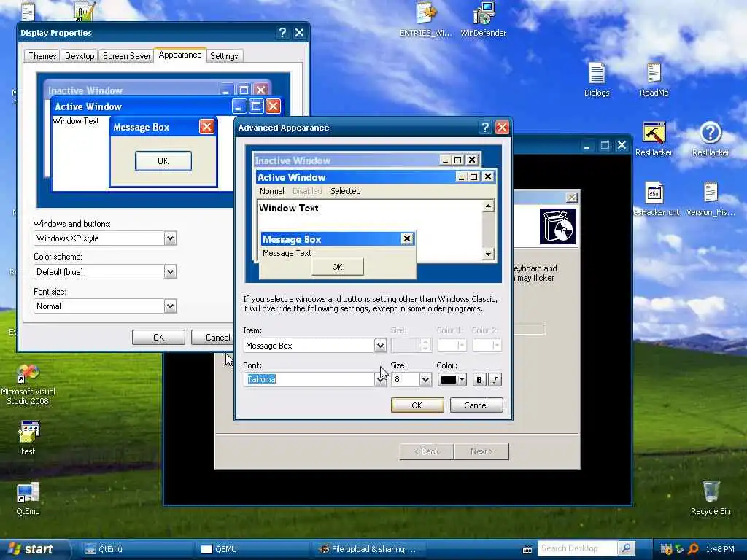The width and height of the screenshot is (747, 560).
Task: Expand the font Size dropdown showing 8
Action: (x=425, y=379)
